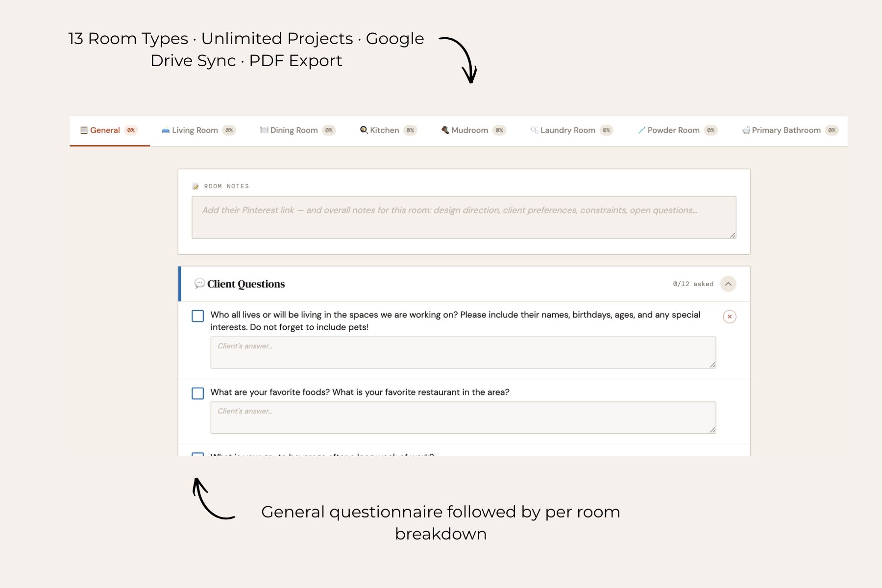This screenshot has width=882, height=588.
Task: Click the Room Notes resize grip corner
Action: 733,235
